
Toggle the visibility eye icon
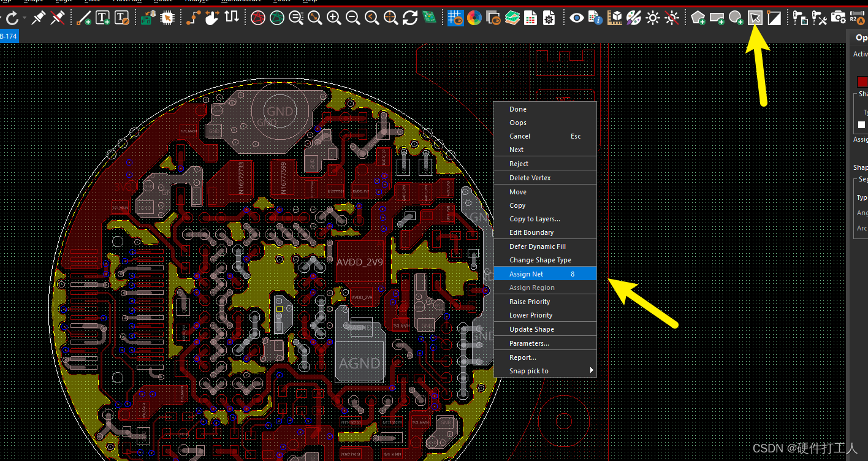point(576,18)
